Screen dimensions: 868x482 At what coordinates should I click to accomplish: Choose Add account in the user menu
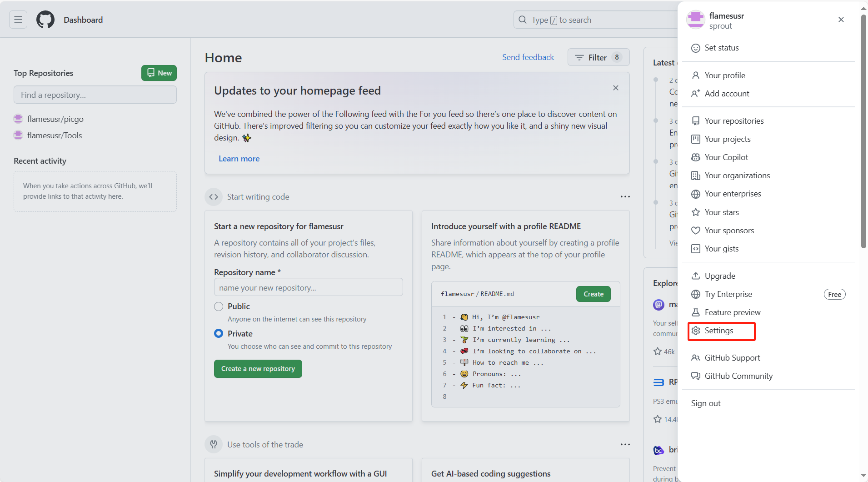(x=768, y=94)
